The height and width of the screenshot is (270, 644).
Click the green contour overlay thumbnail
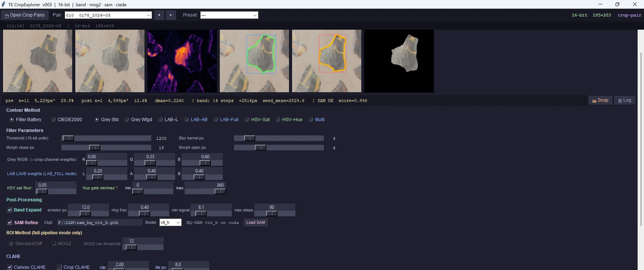click(254, 61)
